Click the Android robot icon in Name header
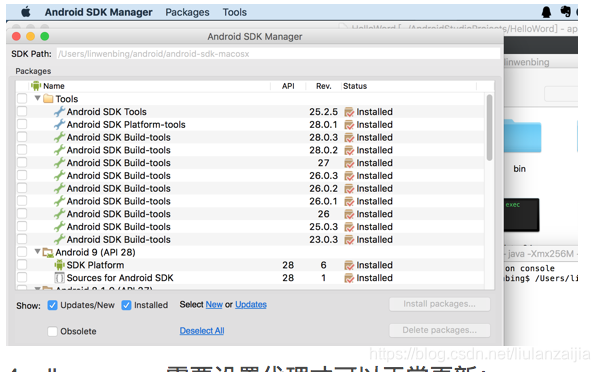Image resolution: width=600 pixels, height=372 pixels. tap(36, 86)
